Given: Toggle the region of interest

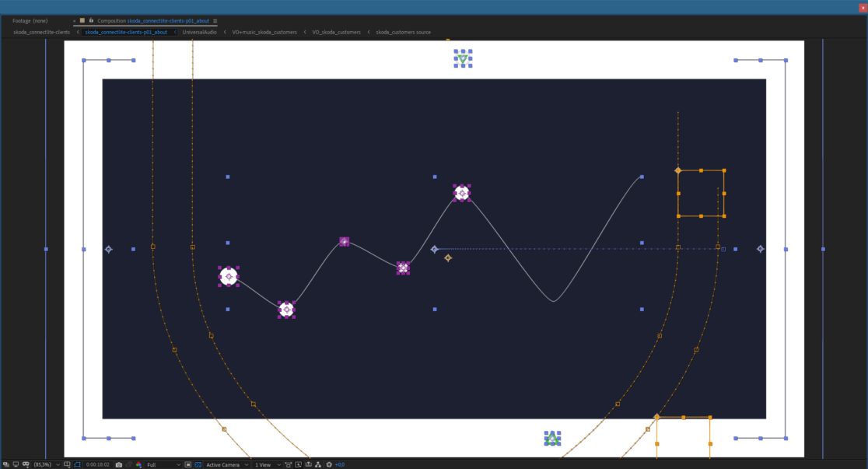Looking at the screenshot, I should pos(187,464).
